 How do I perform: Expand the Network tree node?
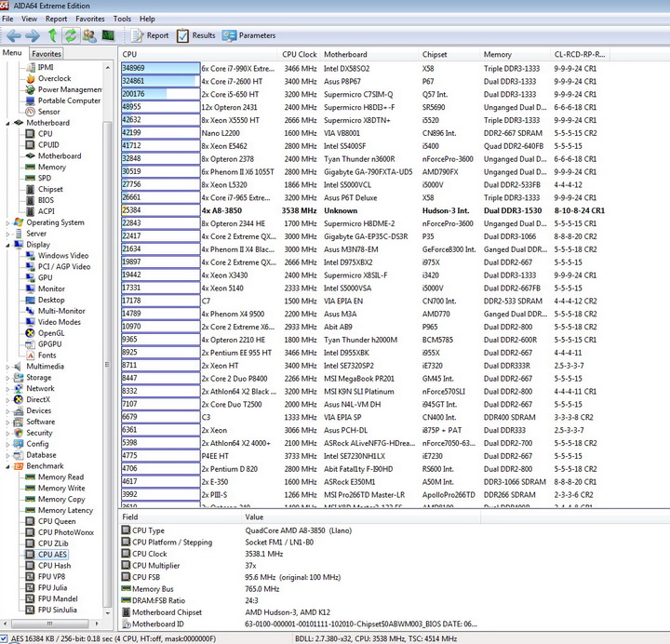(7, 389)
